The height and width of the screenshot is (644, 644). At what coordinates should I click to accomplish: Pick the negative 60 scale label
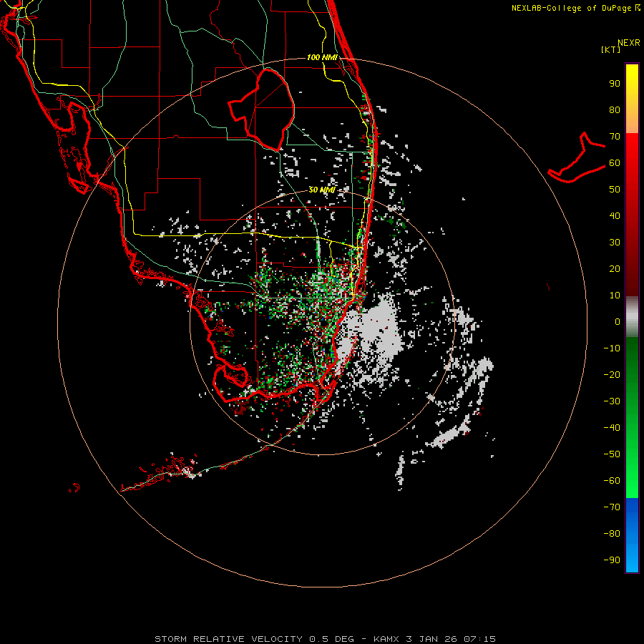click(612, 481)
